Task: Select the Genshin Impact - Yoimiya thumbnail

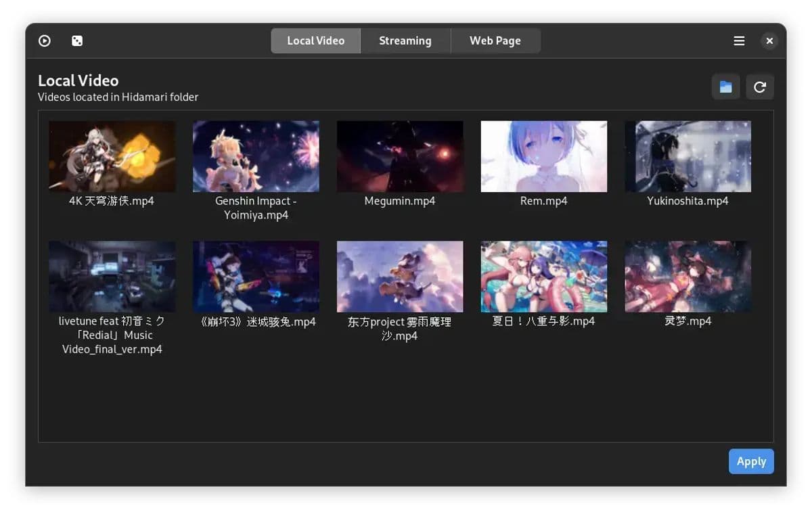Action: tap(256, 156)
